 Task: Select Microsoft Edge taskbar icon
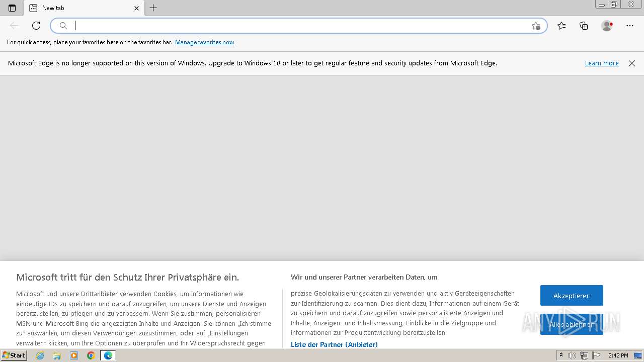108,355
